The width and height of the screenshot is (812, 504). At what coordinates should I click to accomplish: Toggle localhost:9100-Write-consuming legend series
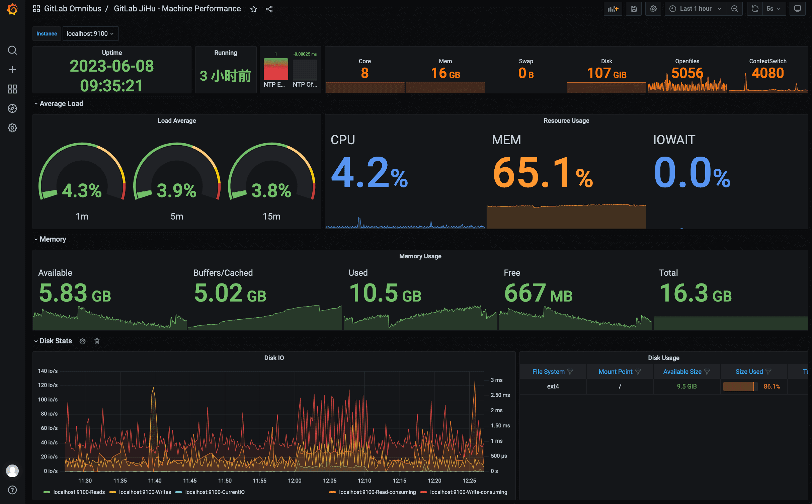tap(468, 492)
